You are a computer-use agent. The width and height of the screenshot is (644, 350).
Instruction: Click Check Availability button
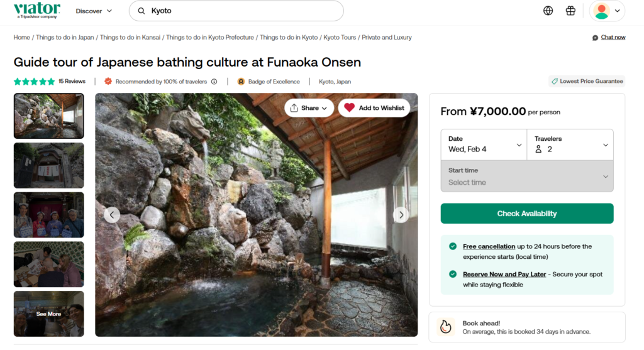tap(526, 214)
